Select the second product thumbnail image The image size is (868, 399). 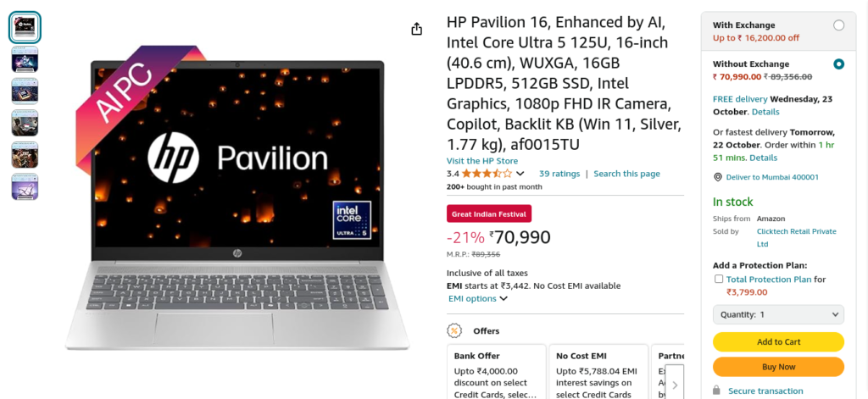25,59
